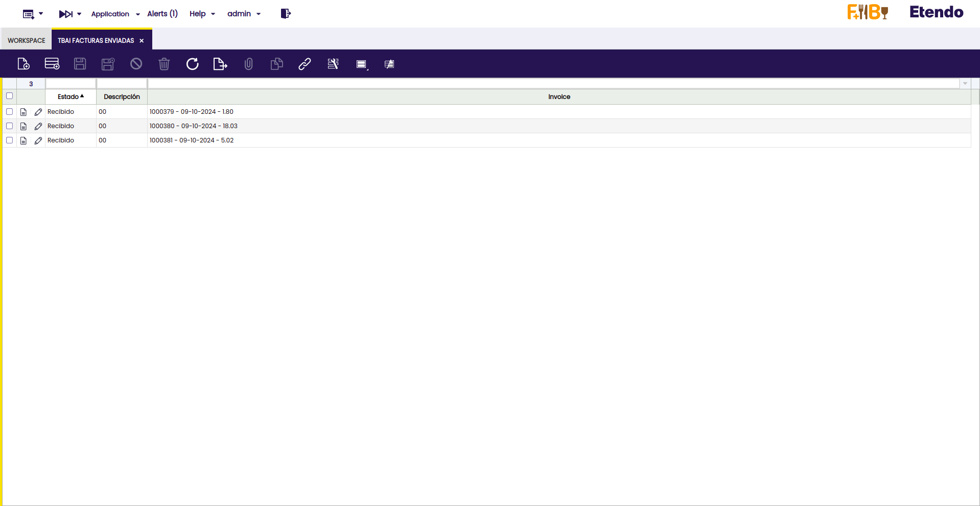Open Alerts (1) in the top bar
This screenshot has height=506, width=980.
click(162, 14)
